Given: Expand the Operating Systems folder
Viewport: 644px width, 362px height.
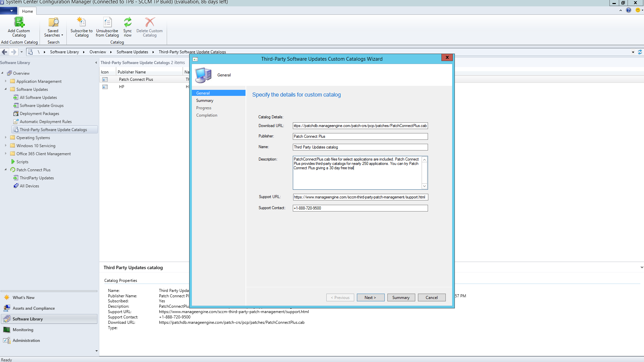Looking at the screenshot, I should click(x=6, y=137).
